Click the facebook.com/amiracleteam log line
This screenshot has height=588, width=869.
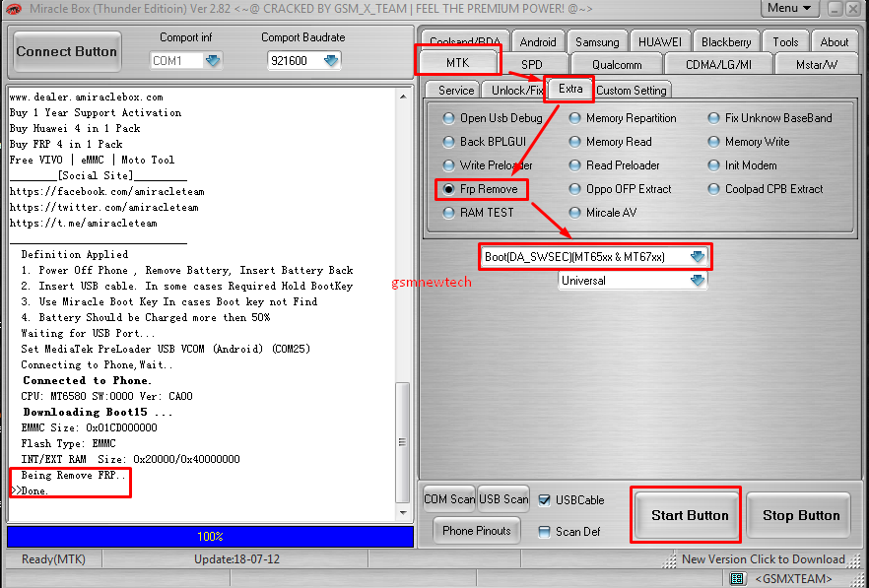tap(107, 192)
